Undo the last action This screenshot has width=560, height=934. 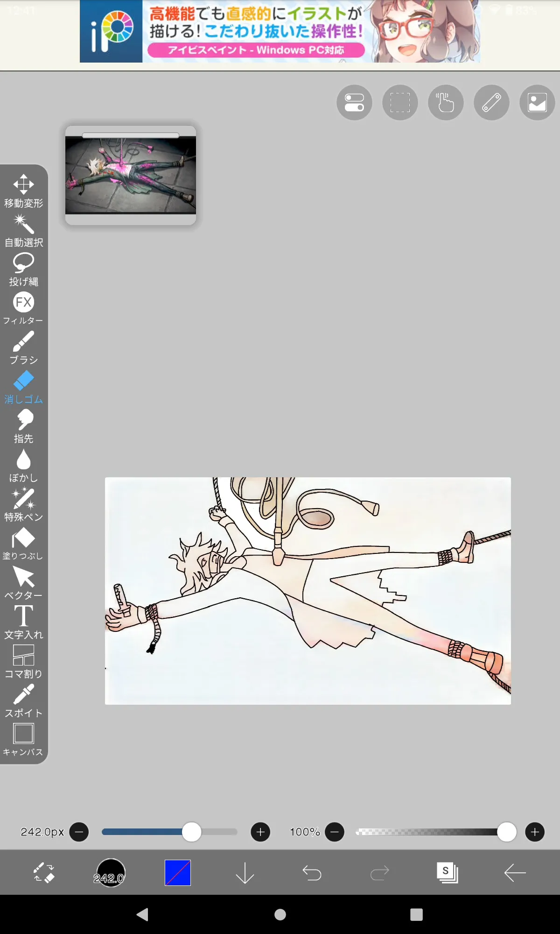312,872
